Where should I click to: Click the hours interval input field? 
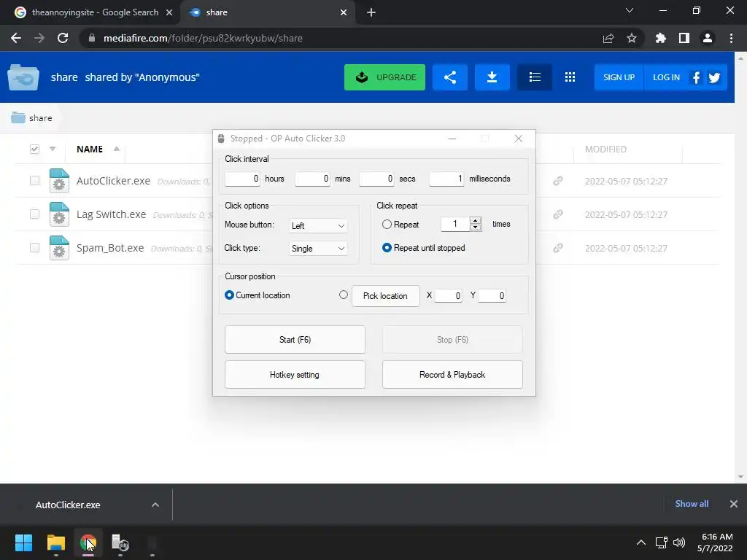[x=242, y=179]
